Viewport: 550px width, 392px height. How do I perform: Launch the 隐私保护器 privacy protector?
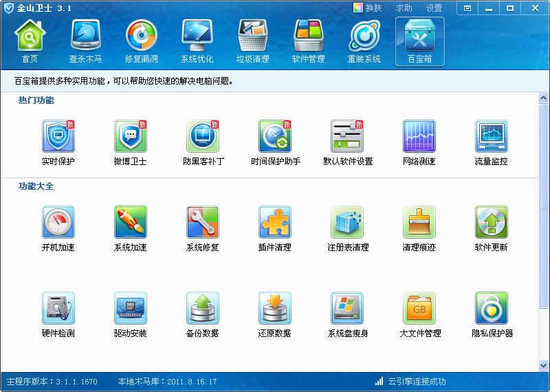tap(492, 309)
